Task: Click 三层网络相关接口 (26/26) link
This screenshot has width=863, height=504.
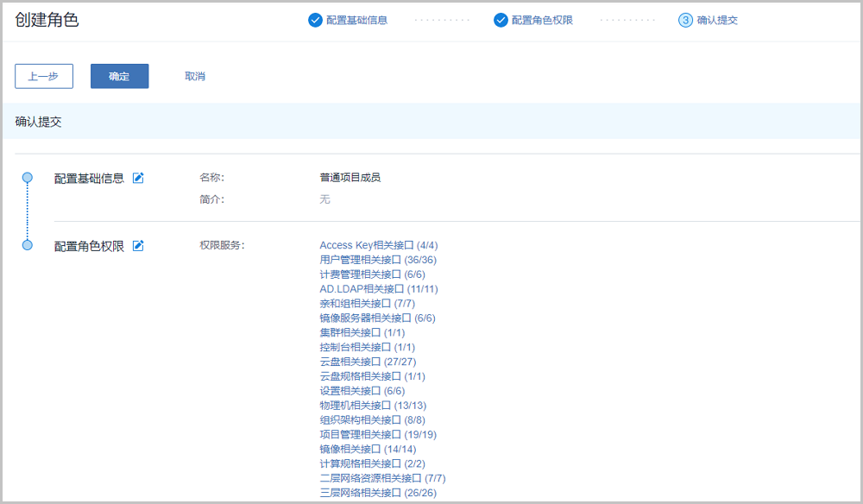Action: click(377, 493)
